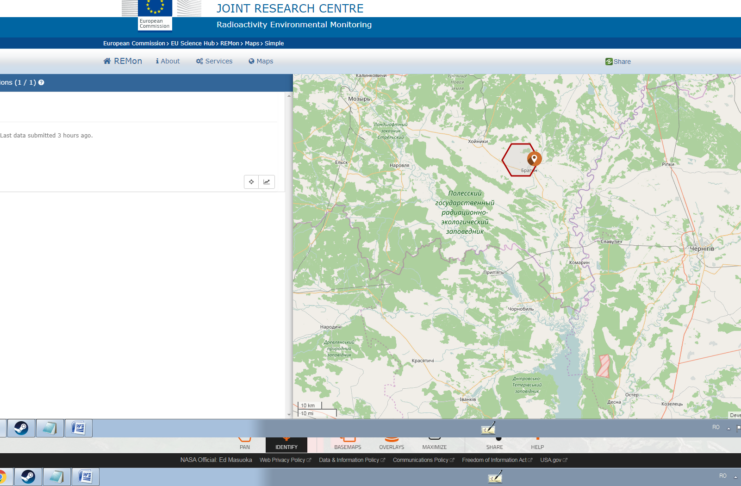Open the Services menu

214,61
